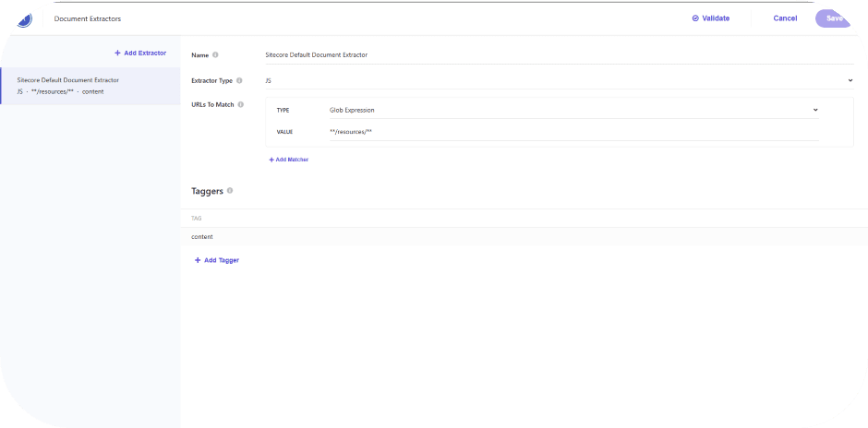The image size is (868, 428).
Task: Add a new extractor in the sidebar
Action: pos(140,53)
